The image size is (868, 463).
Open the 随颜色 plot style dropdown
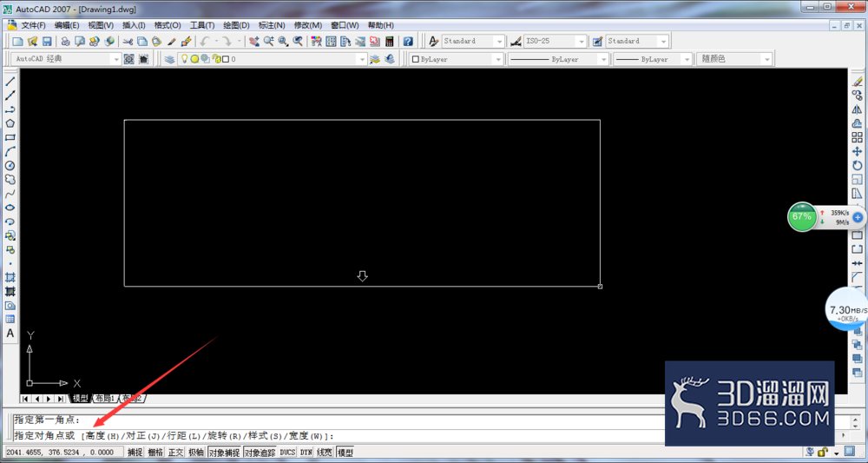(766, 59)
